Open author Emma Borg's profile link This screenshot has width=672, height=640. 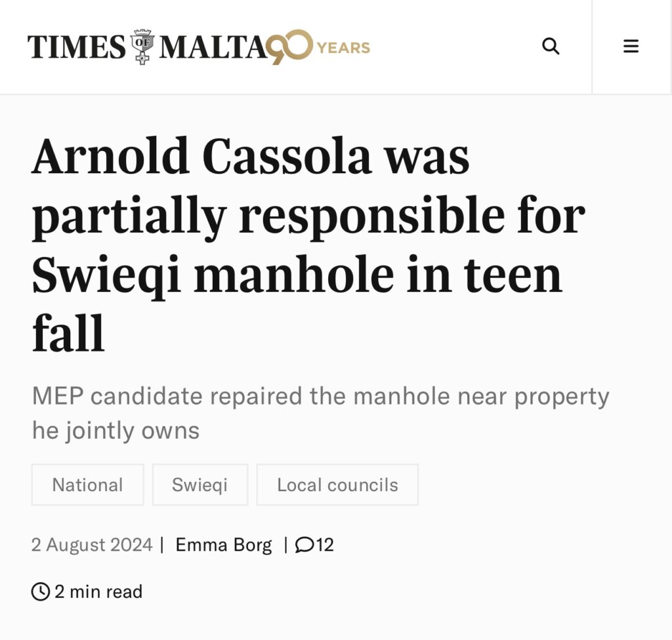point(224,545)
